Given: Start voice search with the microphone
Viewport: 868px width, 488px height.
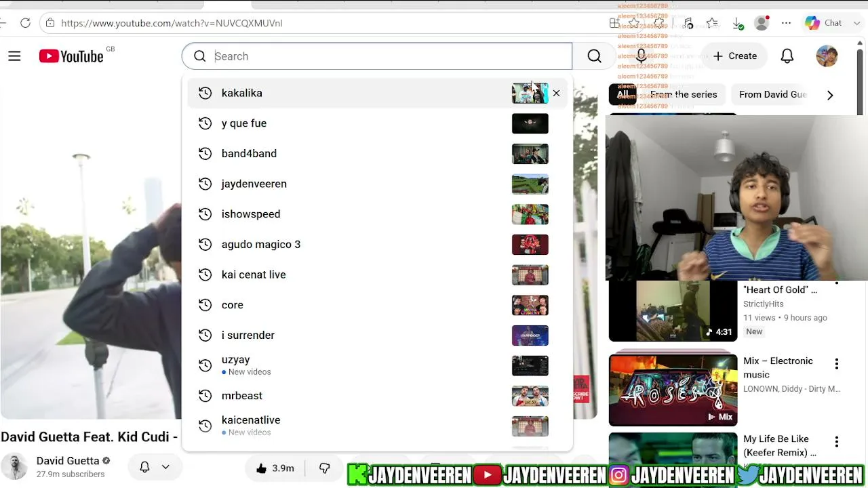Looking at the screenshot, I should coord(641,56).
